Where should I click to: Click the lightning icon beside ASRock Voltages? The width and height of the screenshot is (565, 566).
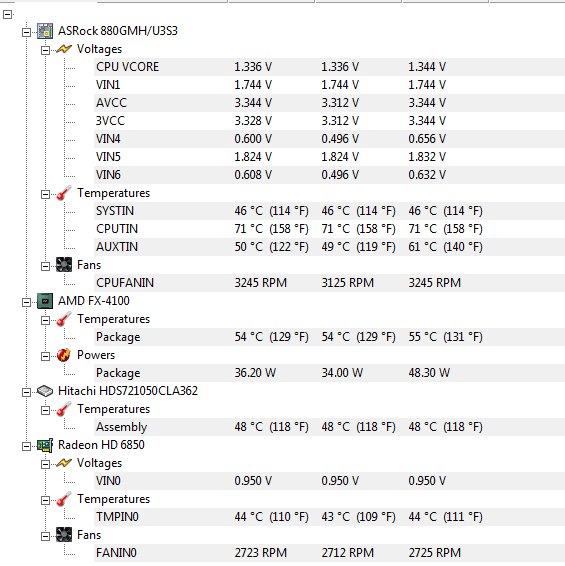[x=64, y=49]
